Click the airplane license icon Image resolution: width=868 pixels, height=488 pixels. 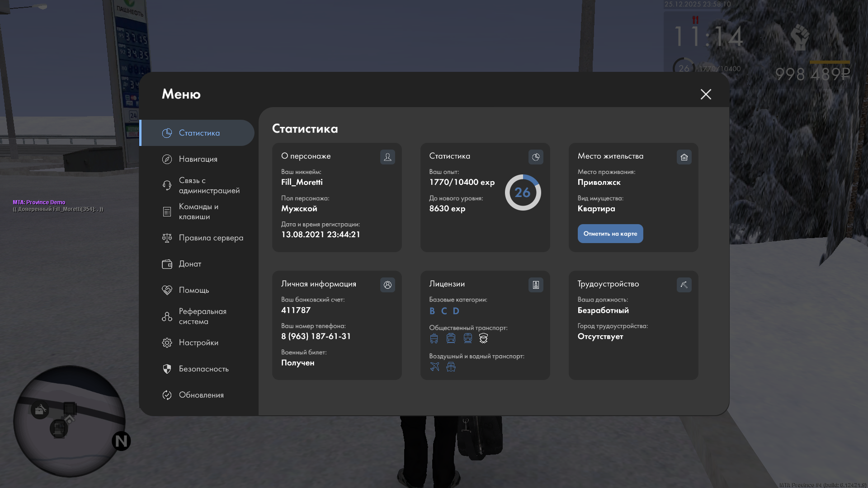tap(434, 366)
